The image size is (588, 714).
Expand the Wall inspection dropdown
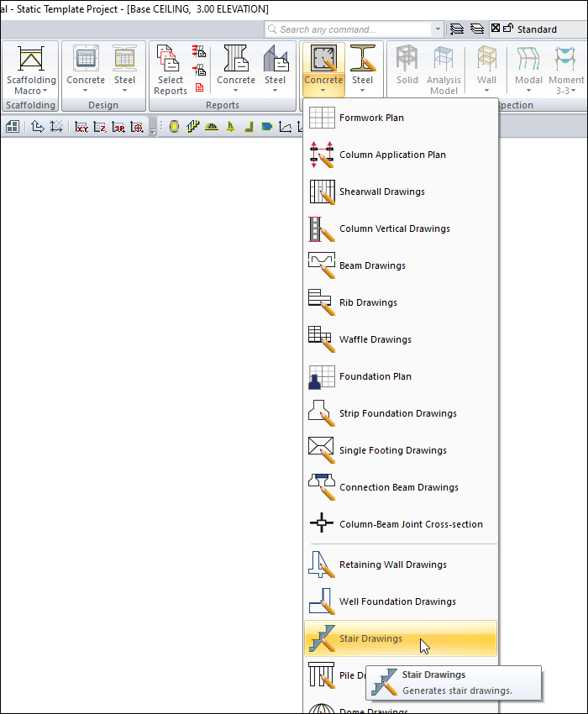pos(486,91)
